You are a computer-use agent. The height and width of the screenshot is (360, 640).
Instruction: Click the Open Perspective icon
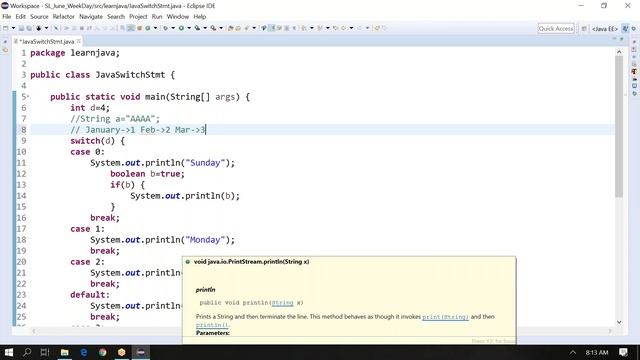[x=584, y=29]
